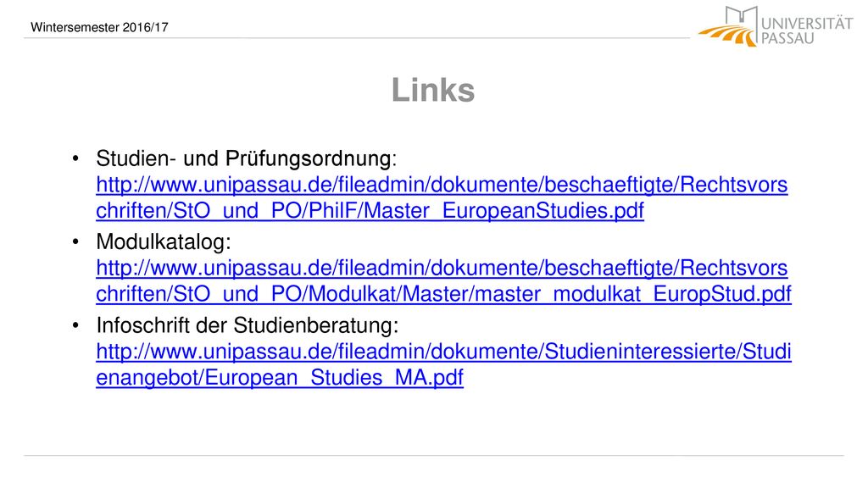Viewport: 868px width, 488px height.
Task: Click the UNIVERSITÄT word in the logo
Action: tap(807, 24)
